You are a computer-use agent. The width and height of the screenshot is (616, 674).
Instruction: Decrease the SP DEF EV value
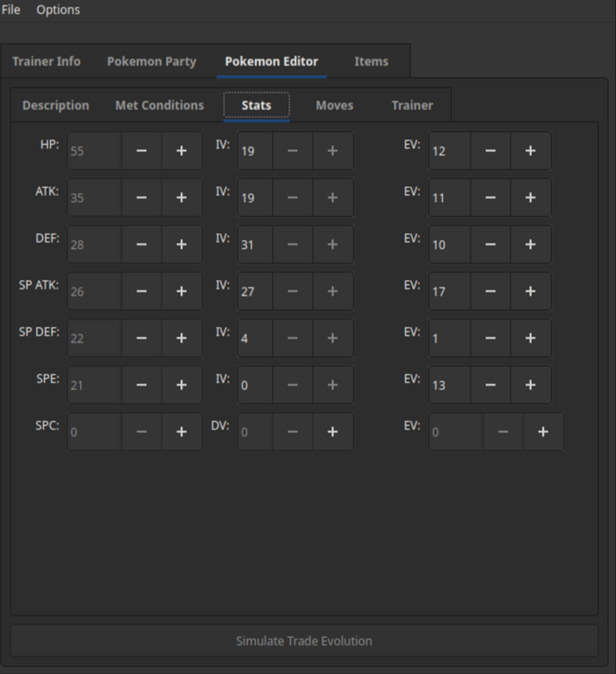click(490, 338)
